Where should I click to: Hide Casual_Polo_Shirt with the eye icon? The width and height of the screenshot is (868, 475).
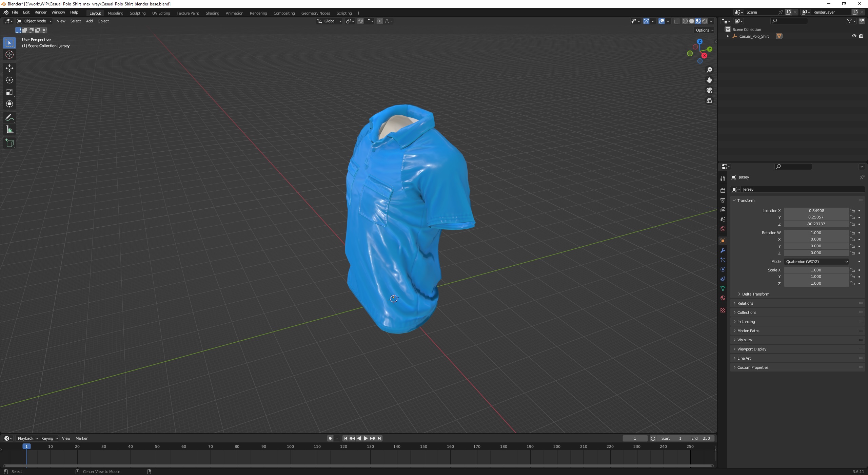(854, 36)
